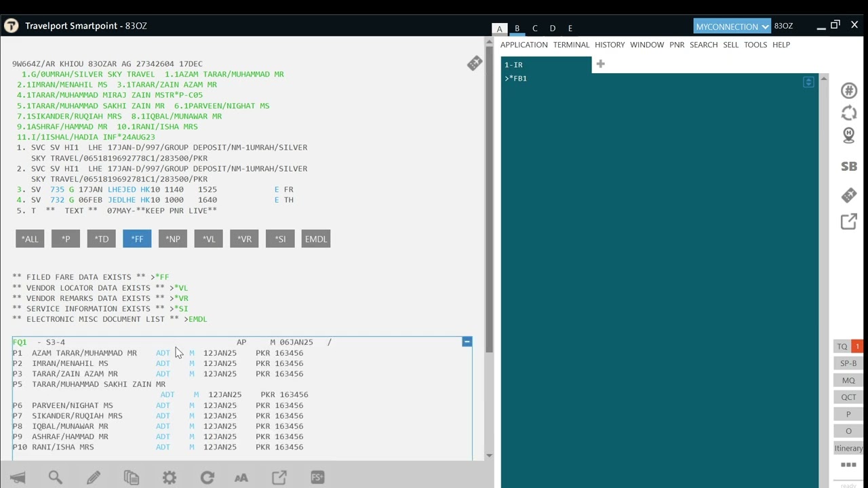Open the HISTORY menu
The image size is (868, 488).
610,45
